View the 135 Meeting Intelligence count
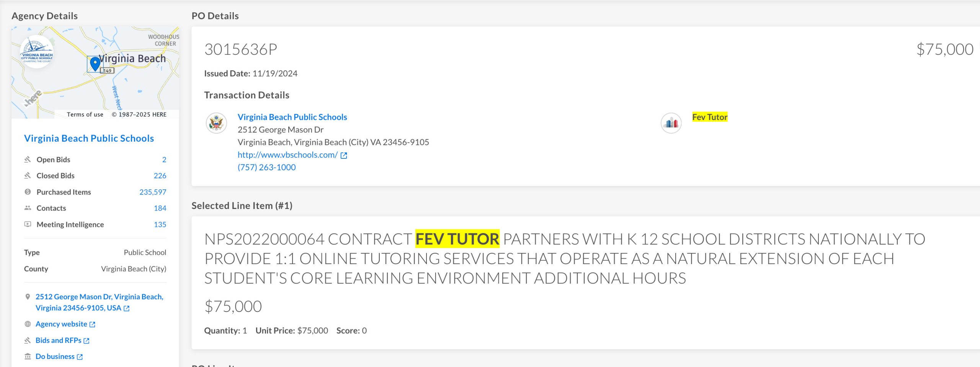 [x=160, y=225]
